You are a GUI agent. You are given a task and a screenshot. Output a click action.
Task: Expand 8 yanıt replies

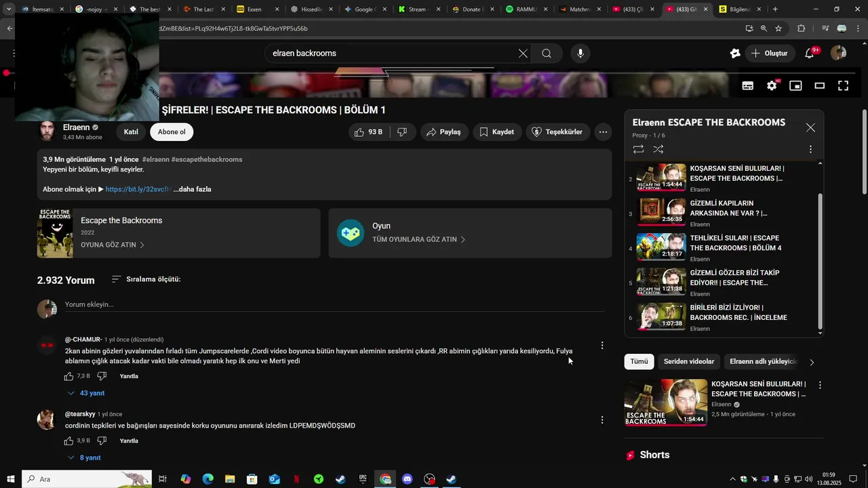click(84, 457)
